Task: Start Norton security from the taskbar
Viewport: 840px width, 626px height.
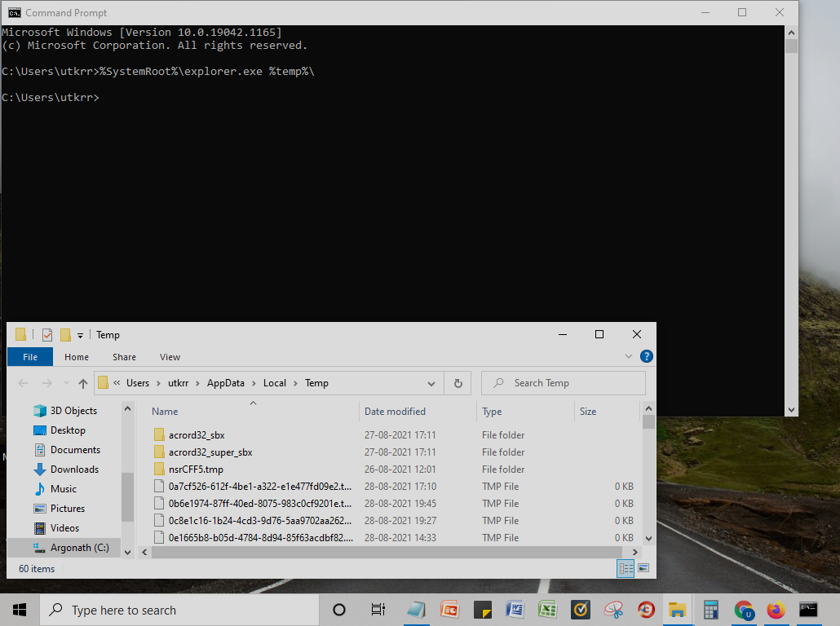Action: (x=580, y=610)
